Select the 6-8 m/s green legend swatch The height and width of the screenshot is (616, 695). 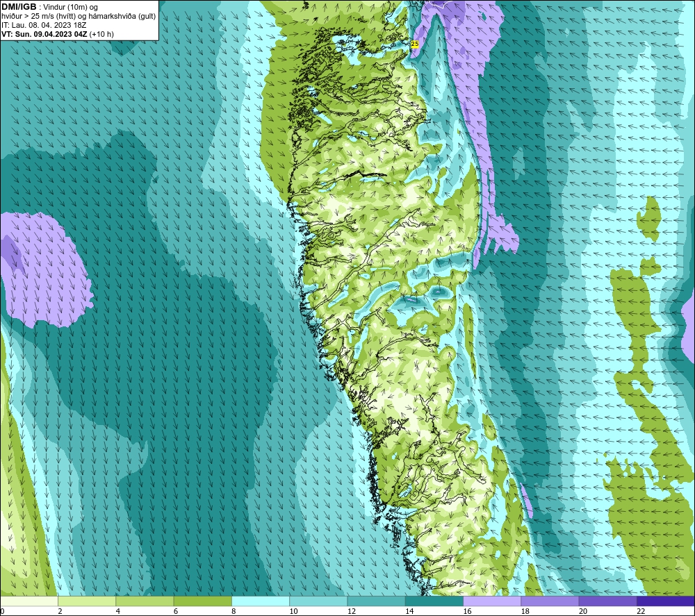click(202, 601)
